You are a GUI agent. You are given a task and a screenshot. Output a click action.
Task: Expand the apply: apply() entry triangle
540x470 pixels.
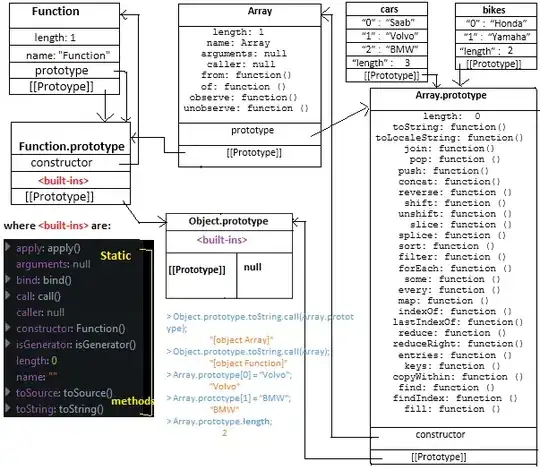(x=8, y=247)
